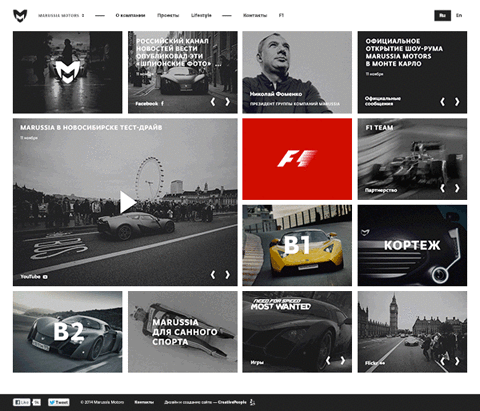This screenshot has height=411, width=480.
Task: Open the Marussia для санного спорта tile
Action: 183,332
